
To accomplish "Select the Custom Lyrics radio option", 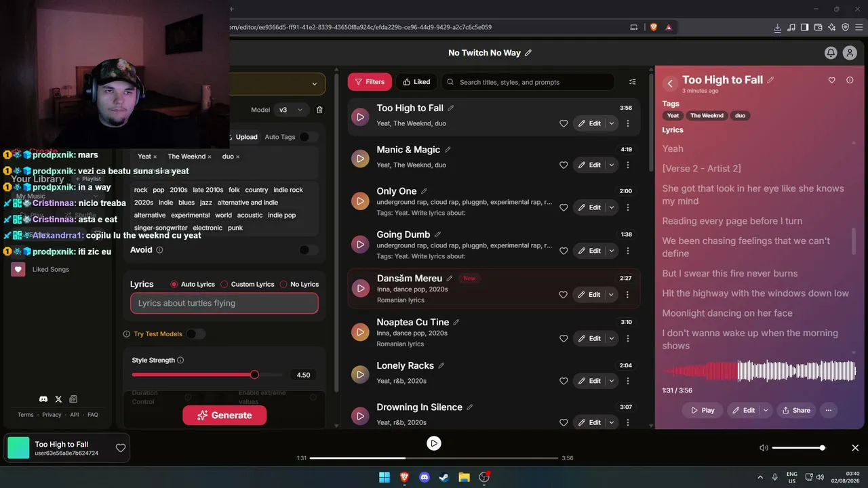I will point(224,284).
